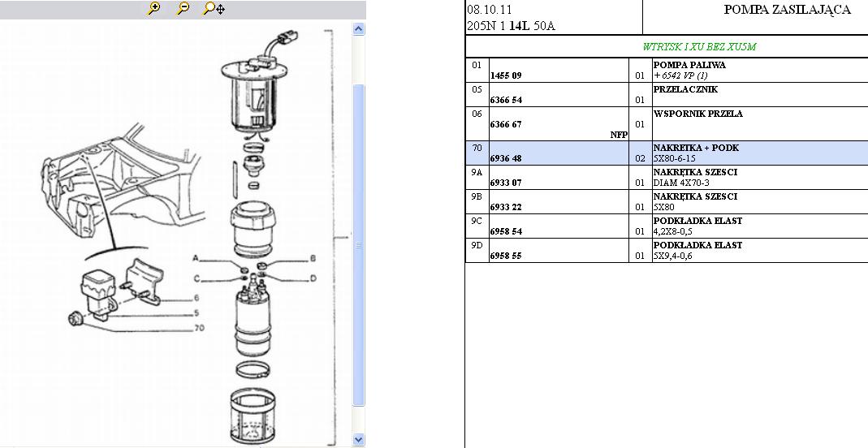Click the zoom in magnifier icon

[153, 9]
